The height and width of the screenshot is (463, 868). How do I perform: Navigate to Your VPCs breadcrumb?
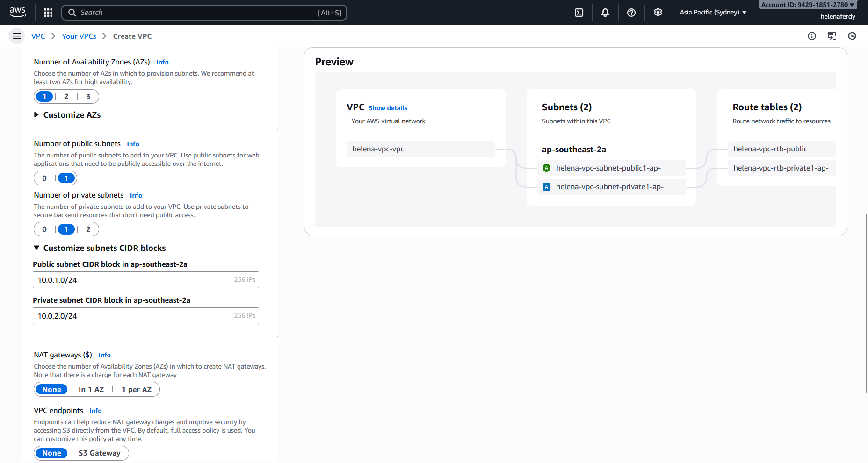79,36
